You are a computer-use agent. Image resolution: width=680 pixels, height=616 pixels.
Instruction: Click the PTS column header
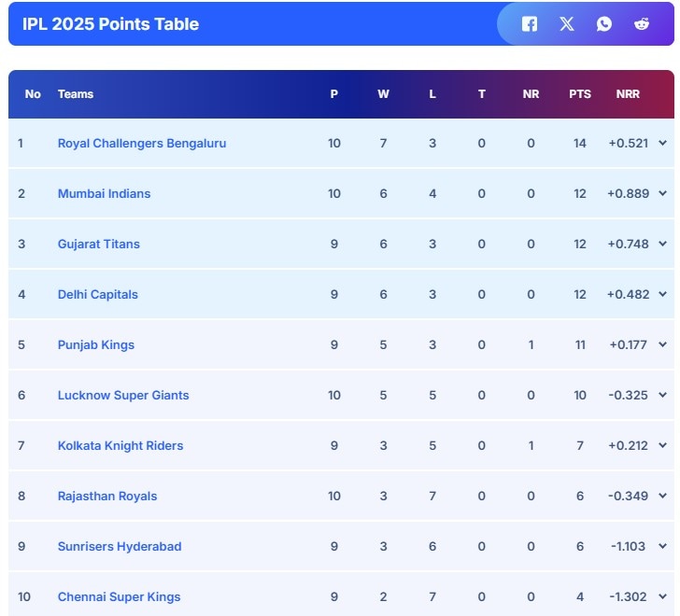[580, 94]
